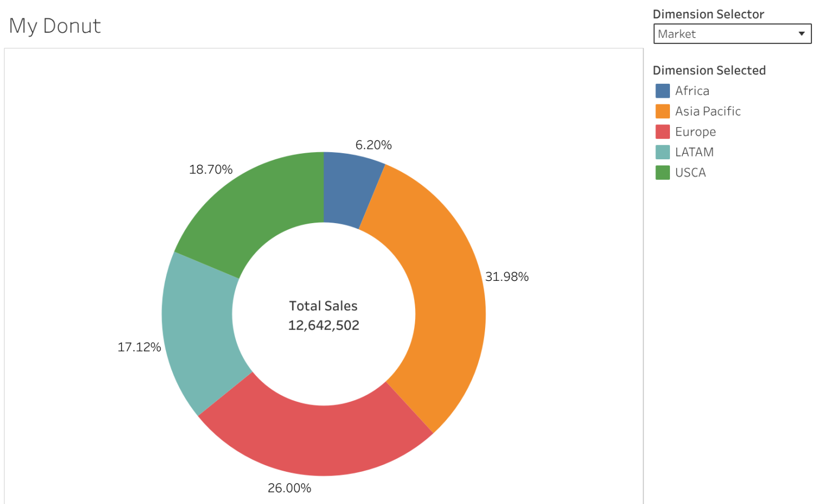Image resolution: width=817 pixels, height=504 pixels.
Task: Click the 31.98% percentage label
Action: [507, 276]
